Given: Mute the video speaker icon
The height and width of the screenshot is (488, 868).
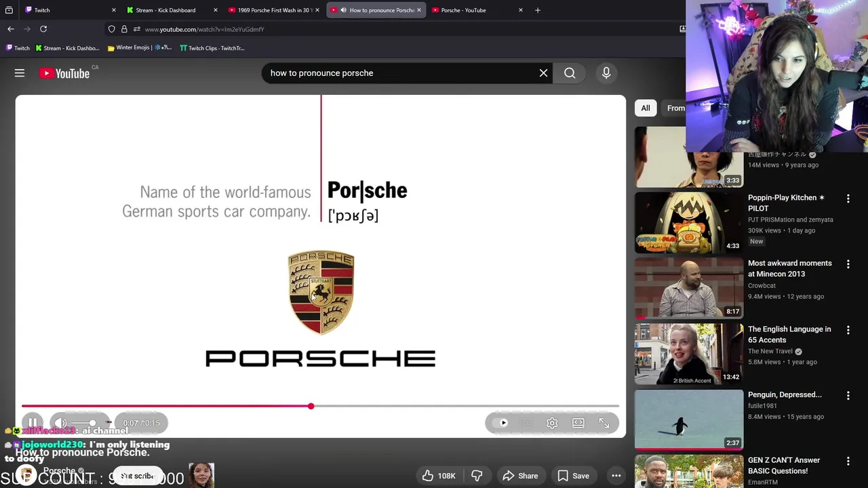Looking at the screenshot, I should (60, 423).
